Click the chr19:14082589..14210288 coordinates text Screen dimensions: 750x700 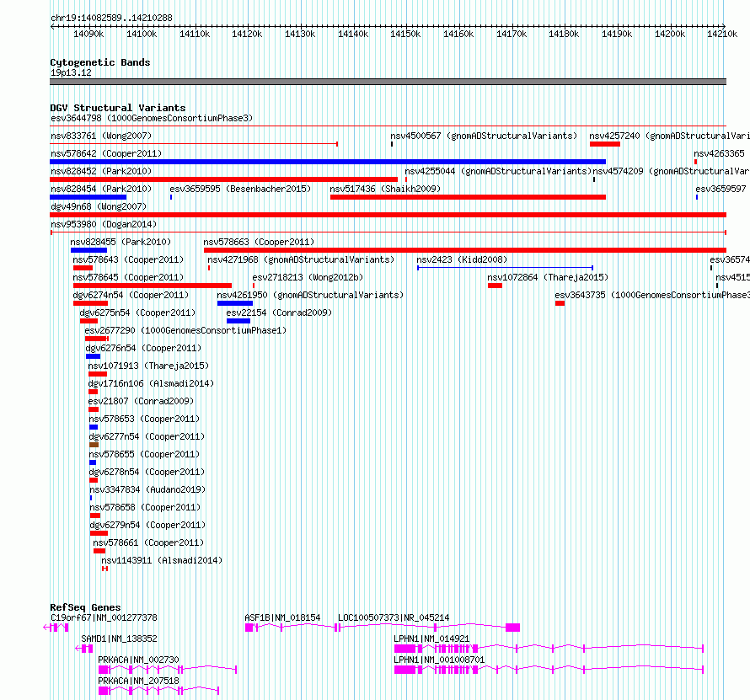tap(111, 18)
